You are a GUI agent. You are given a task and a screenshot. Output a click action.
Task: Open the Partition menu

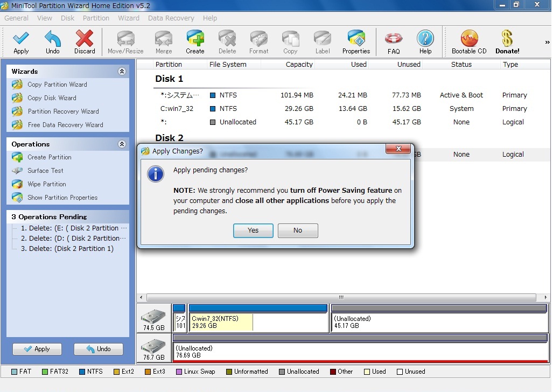[x=96, y=18]
